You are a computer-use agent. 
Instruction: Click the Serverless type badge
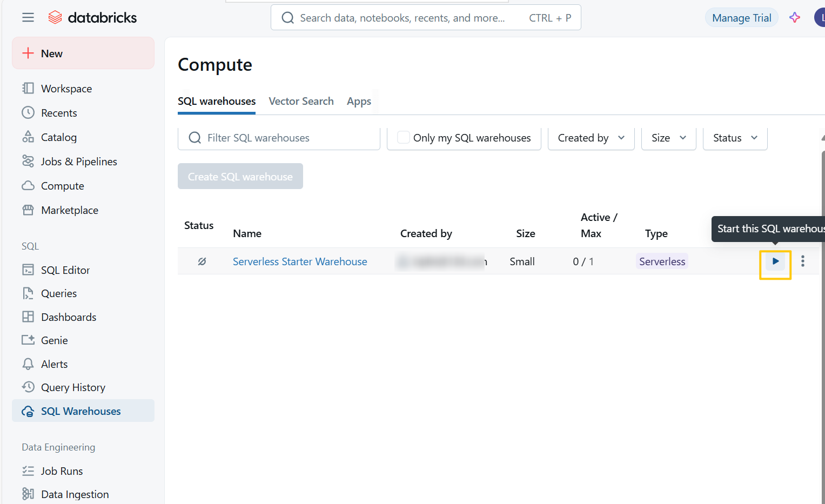[x=662, y=261]
